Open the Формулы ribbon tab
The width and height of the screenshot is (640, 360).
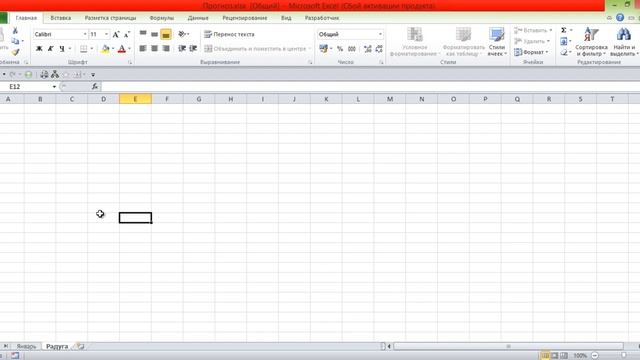(x=162, y=18)
